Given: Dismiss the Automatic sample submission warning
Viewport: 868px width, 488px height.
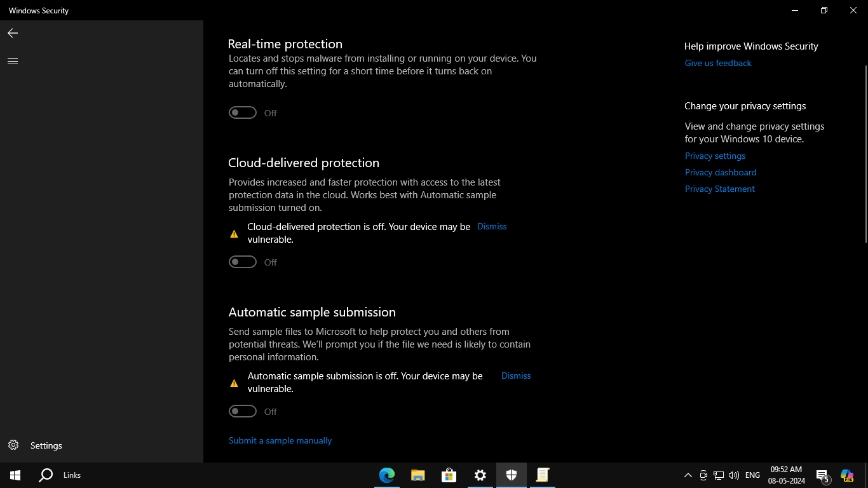Looking at the screenshot, I should coord(516,376).
